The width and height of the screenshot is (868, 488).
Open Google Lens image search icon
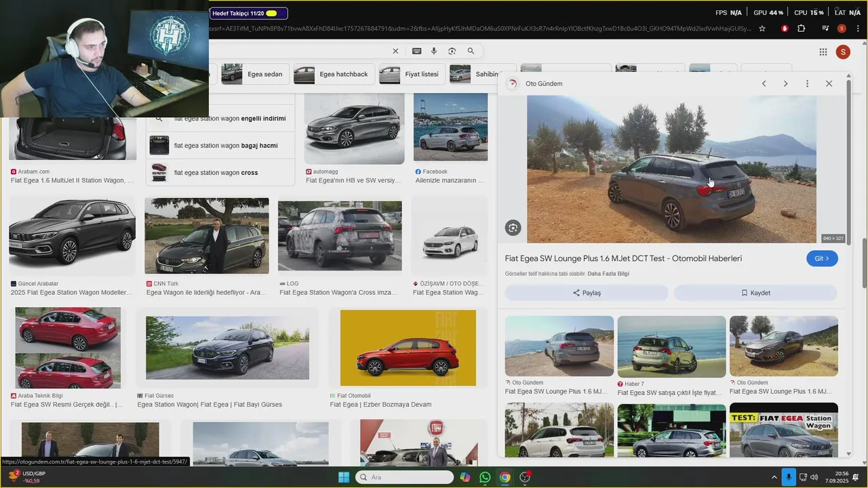click(452, 52)
